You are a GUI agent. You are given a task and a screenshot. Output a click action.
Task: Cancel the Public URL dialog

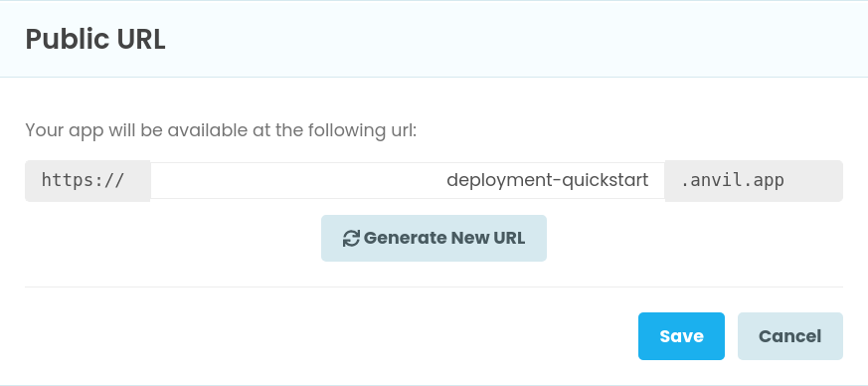pos(789,336)
